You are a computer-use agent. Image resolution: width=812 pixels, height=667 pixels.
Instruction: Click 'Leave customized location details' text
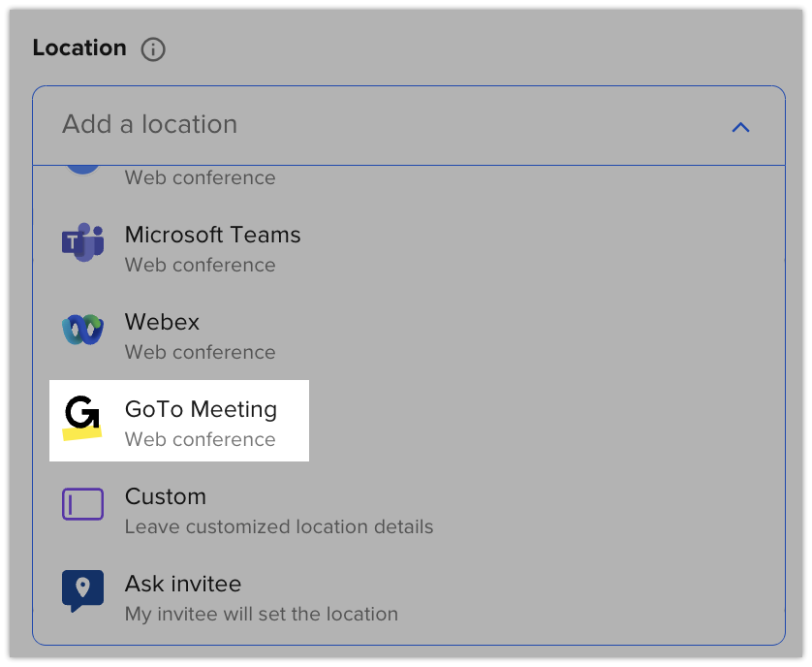[279, 526]
